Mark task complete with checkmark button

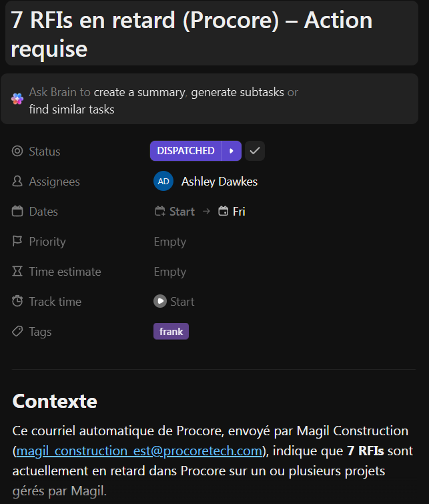point(255,151)
